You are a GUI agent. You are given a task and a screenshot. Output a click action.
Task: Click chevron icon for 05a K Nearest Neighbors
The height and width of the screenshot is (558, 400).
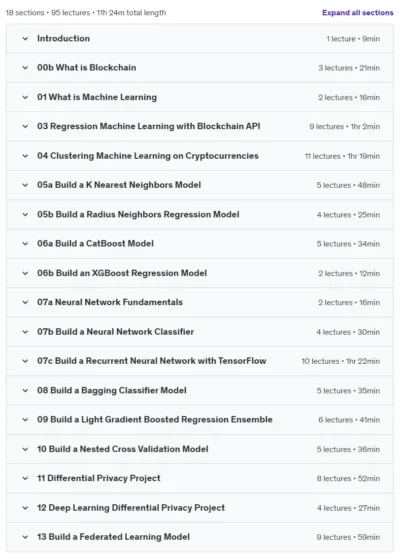point(25,185)
